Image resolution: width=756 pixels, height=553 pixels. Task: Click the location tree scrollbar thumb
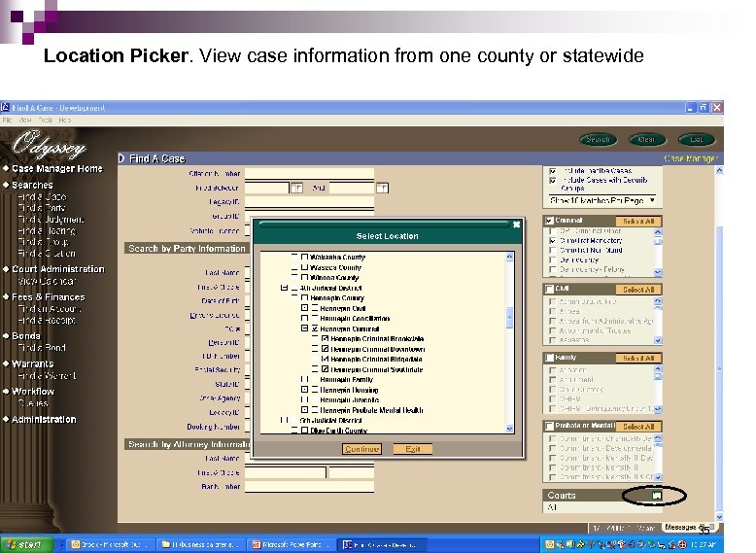[509, 317]
